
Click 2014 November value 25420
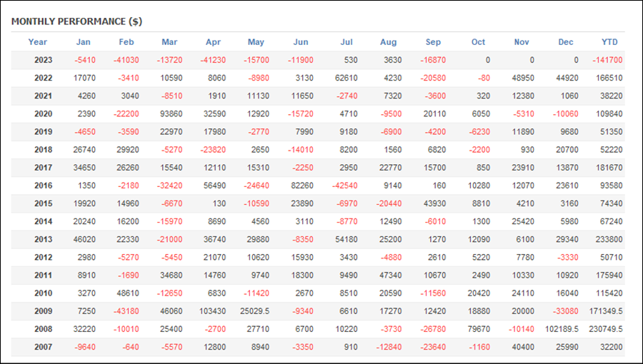click(x=523, y=221)
